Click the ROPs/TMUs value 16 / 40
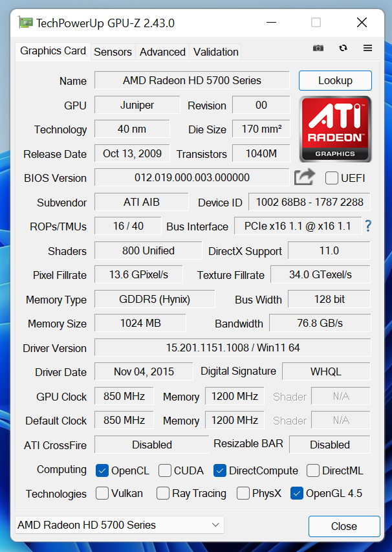This screenshot has height=552, width=392. tap(128, 226)
